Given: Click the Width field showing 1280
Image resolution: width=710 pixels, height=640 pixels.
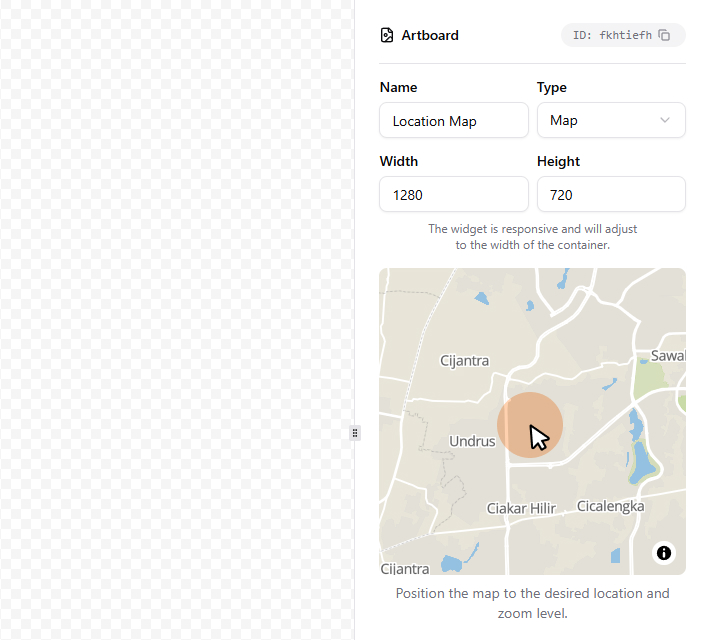Looking at the screenshot, I should (x=453, y=195).
